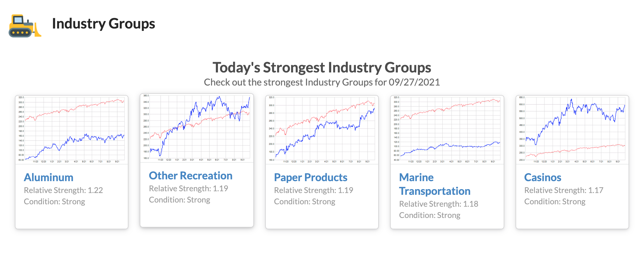
Task: Click Other Recreation's Condition: Strong text
Action: (179, 200)
